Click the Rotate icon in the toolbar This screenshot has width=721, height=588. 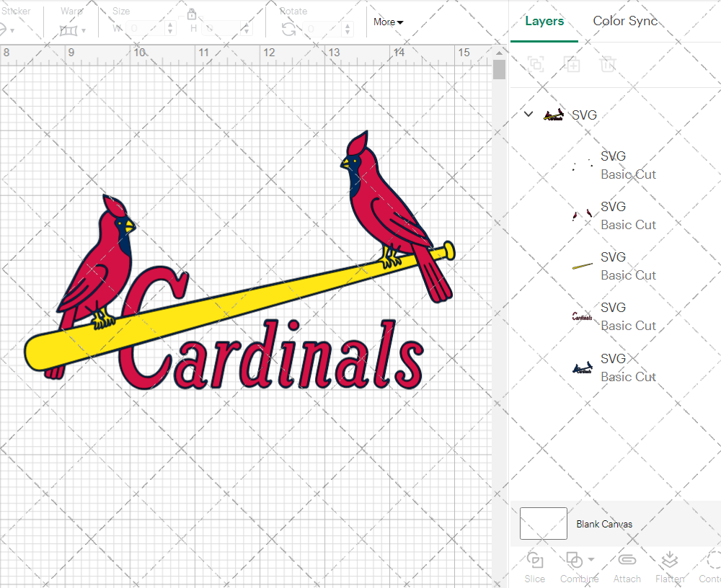(288, 30)
